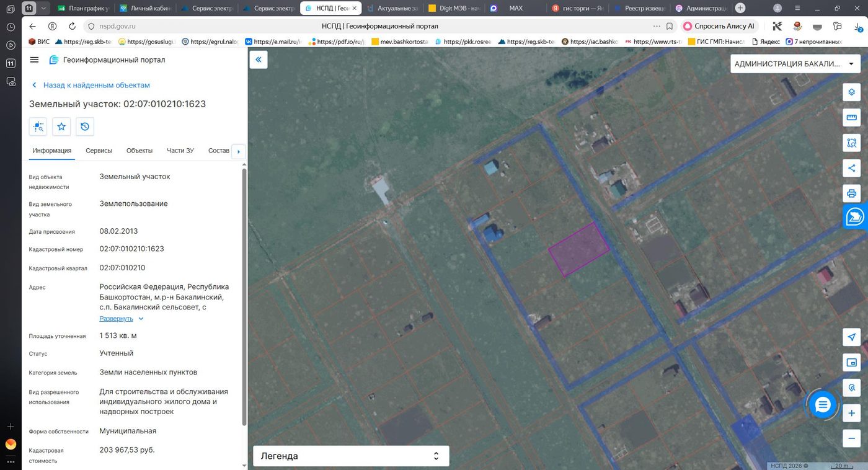This screenshot has width=868, height=470.
Task: Open the site protection icon in address bar
Action: tap(91, 26)
